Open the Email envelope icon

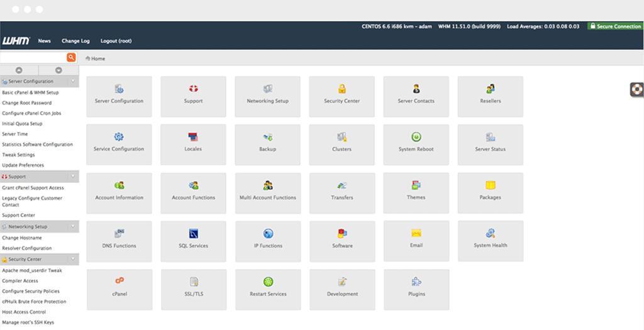pyautogui.click(x=416, y=233)
